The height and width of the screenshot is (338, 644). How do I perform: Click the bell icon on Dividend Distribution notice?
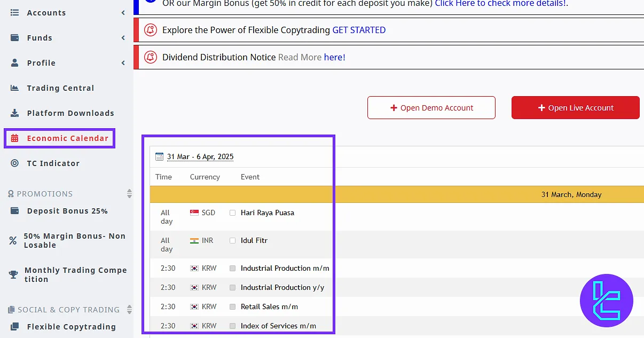(x=151, y=57)
